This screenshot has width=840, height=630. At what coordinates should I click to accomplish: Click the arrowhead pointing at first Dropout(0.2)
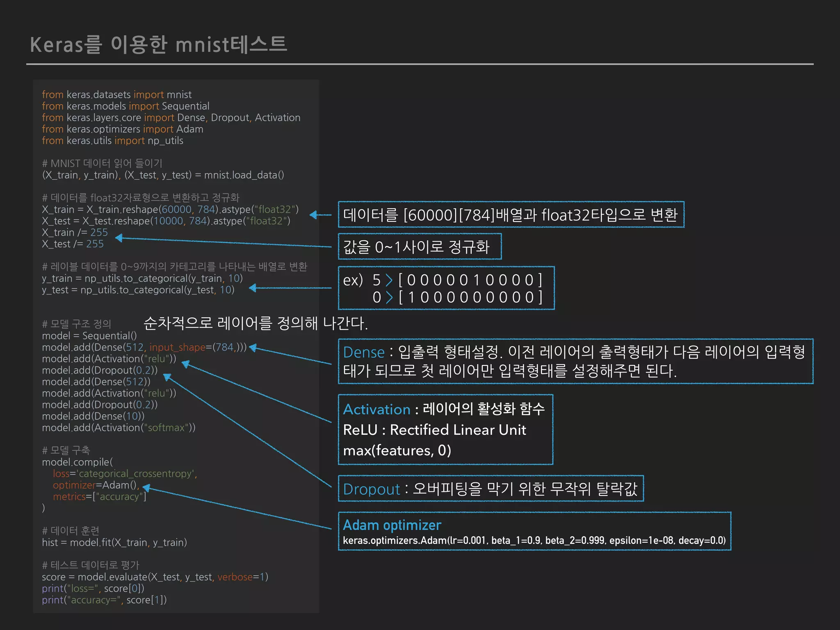pyautogui.click(x=167, y=377)
